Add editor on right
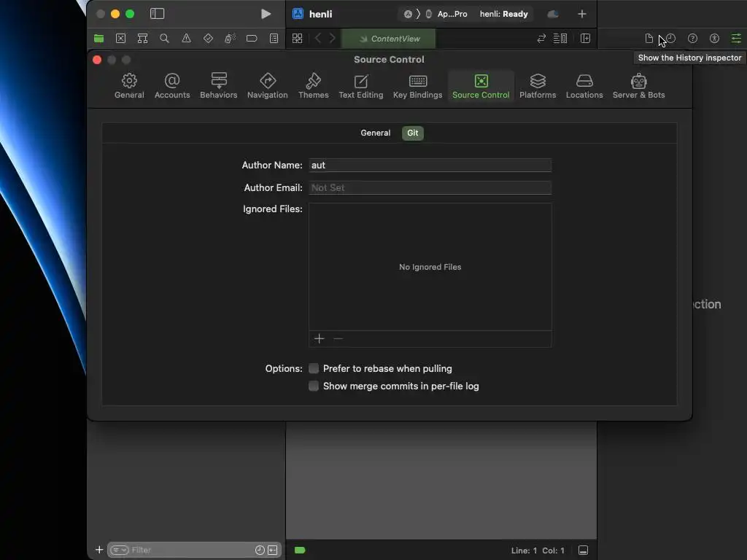 click(x=586, y=39)
